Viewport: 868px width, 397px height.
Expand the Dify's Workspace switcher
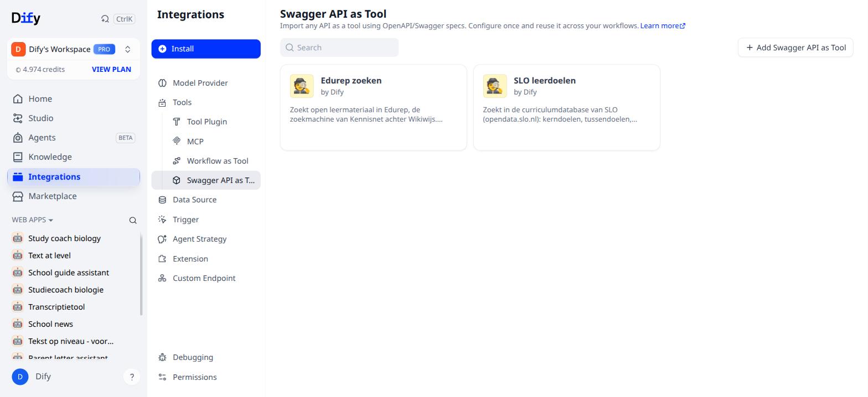click(127, 49)
